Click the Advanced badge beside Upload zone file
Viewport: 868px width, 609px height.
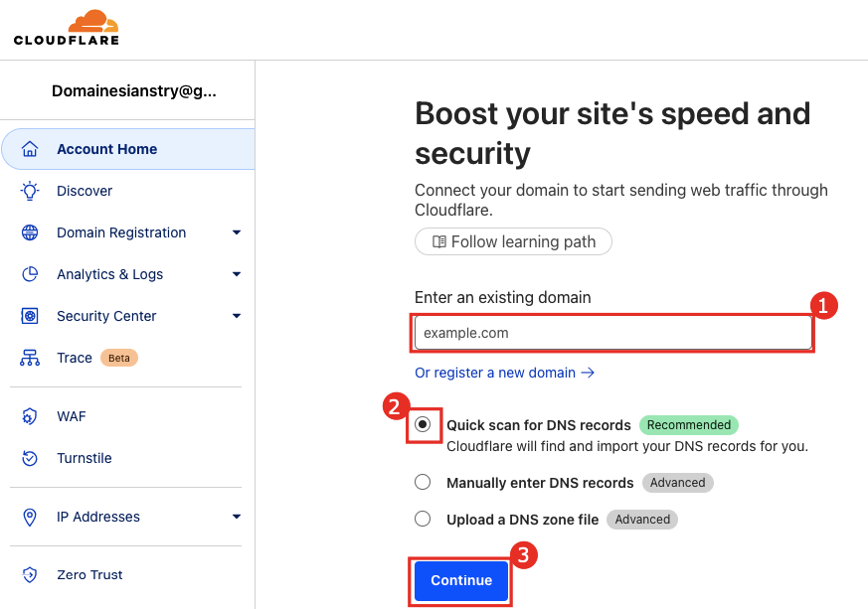point(642,520)
